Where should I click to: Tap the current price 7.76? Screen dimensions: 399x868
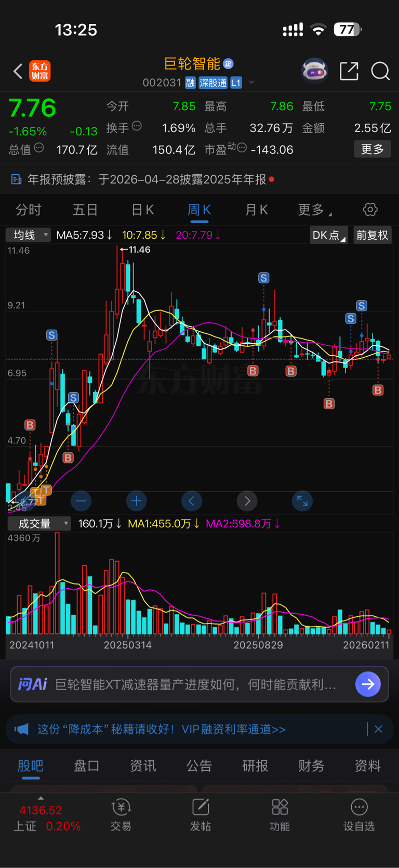32,108
